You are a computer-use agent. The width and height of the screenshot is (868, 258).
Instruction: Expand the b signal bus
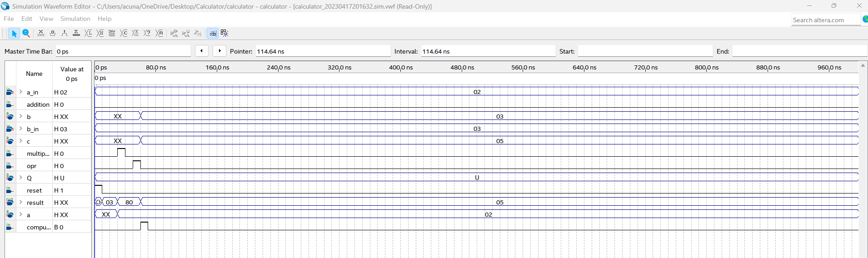(21, 116)
